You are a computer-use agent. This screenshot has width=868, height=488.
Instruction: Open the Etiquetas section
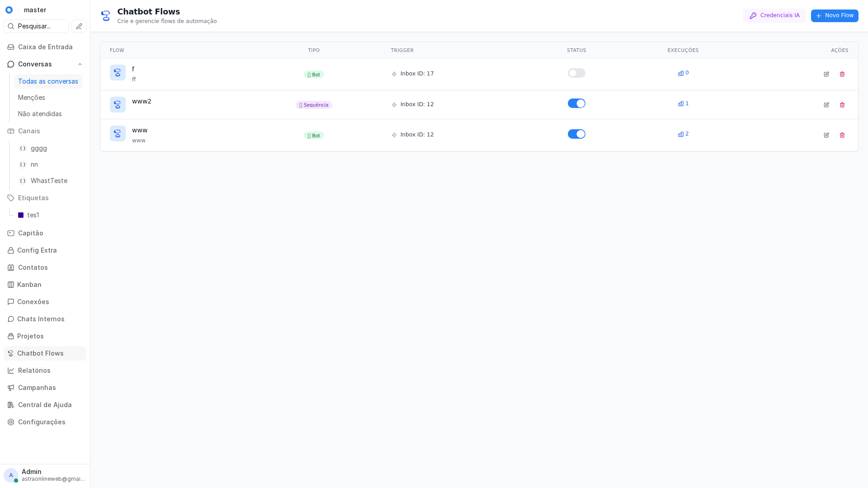[x=33, y=198]
